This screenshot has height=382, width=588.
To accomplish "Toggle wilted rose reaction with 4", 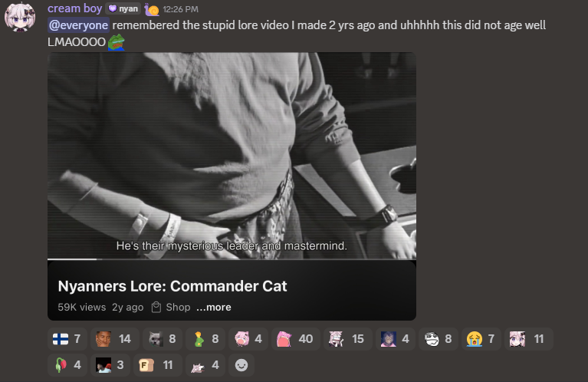I will click(x=67, y=364).
